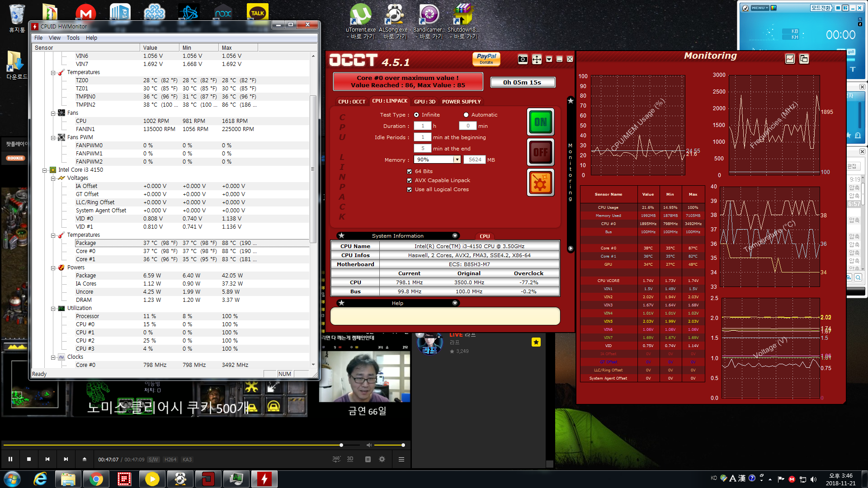Open the View menu in HWMonitor
868x488 pixels.
click(x=55, y=38)
